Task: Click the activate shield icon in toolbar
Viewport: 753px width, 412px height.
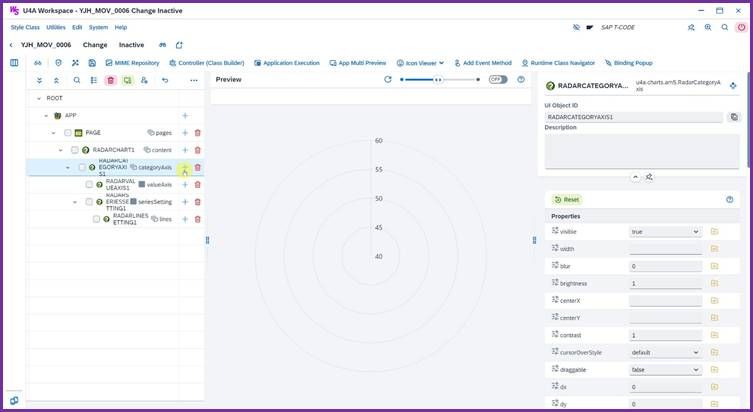Action: 58,63
